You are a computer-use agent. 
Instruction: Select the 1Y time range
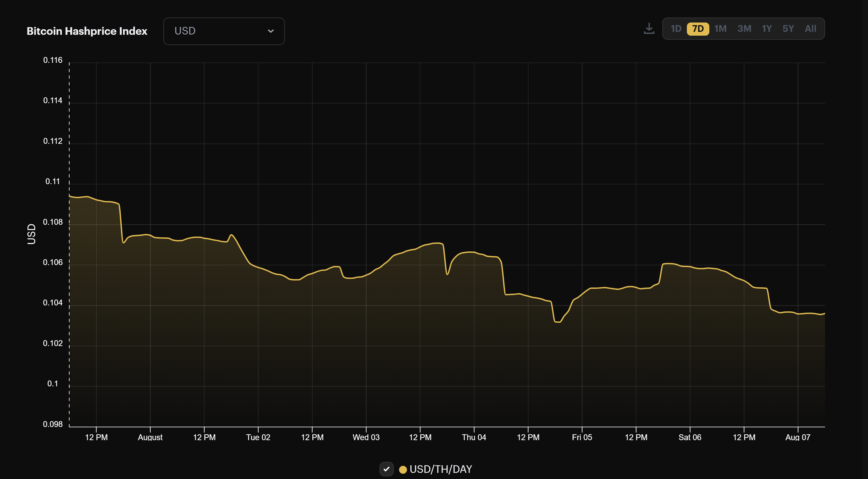pos(767,29)
